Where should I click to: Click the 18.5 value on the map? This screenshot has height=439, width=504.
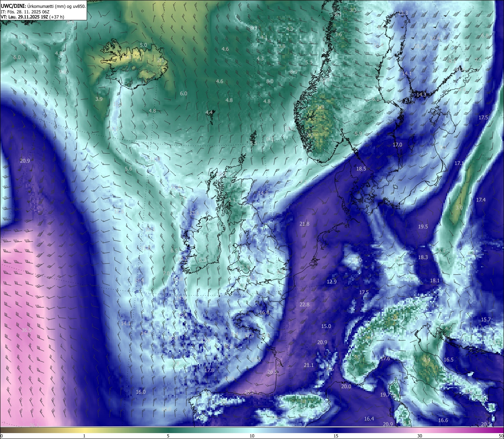pos(361,169)
